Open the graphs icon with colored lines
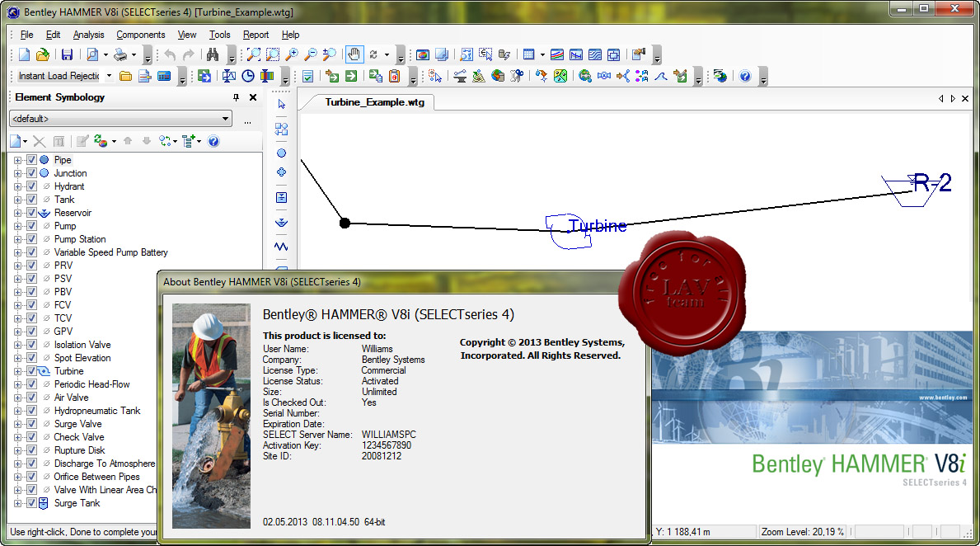Image resolution: width=980 pixels, height=546 pixels. 557,55
